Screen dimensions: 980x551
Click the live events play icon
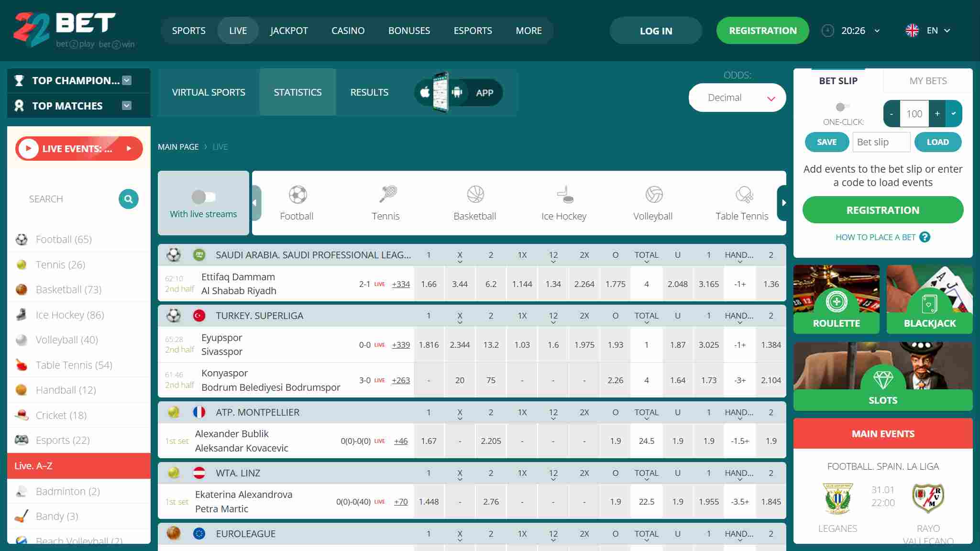tap(28, 149)
